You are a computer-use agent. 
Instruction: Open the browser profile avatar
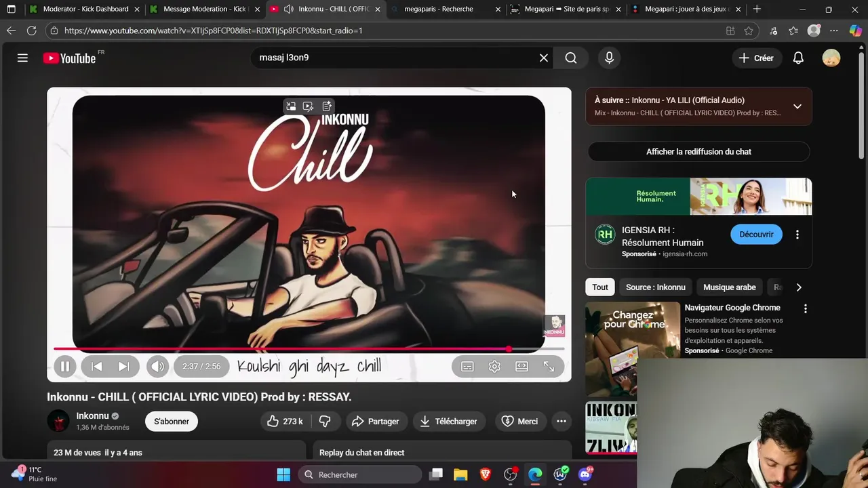814,30
